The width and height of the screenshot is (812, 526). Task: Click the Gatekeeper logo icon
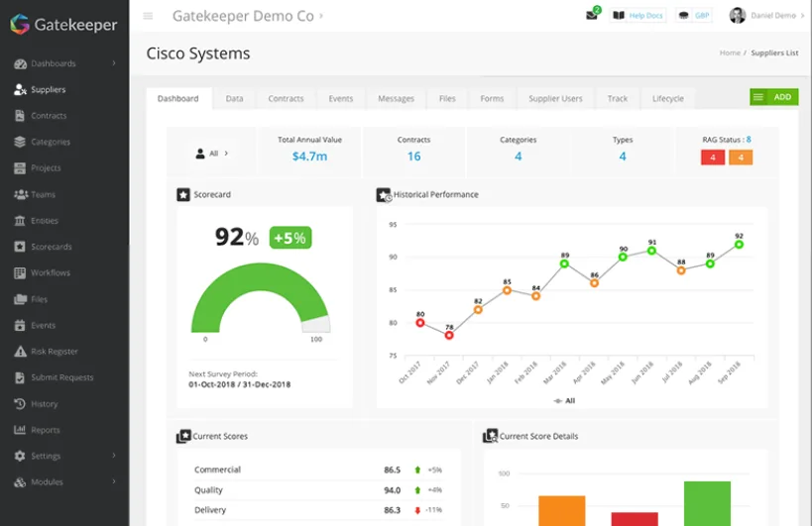click(x=20, y=25)
